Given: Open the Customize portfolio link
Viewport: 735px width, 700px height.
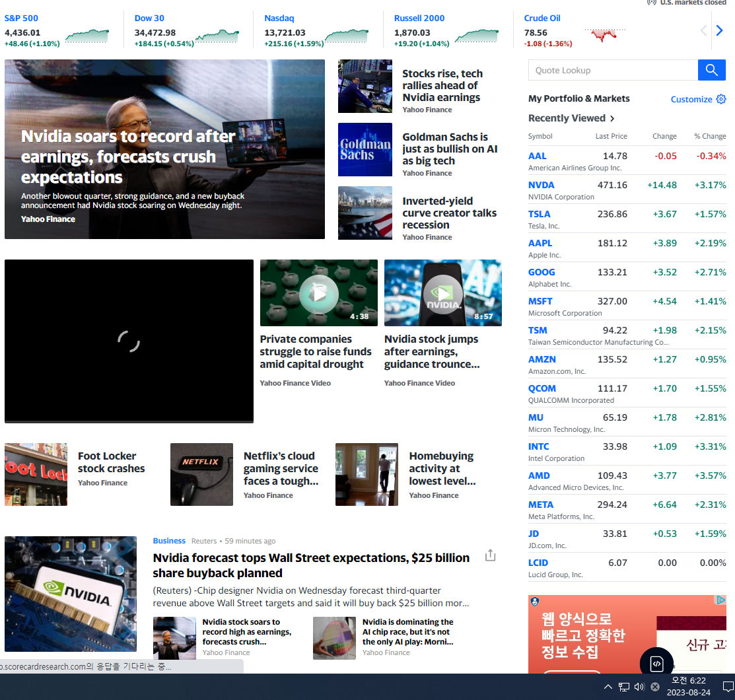Looking at the screenshot, I should click(691, 100).
